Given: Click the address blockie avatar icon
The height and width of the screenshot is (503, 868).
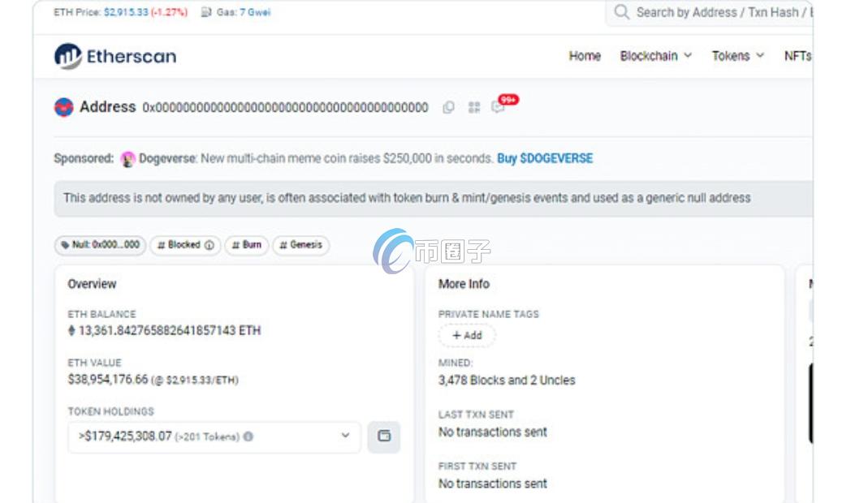Looking at the screenshot, I should (x=64, y=107).
